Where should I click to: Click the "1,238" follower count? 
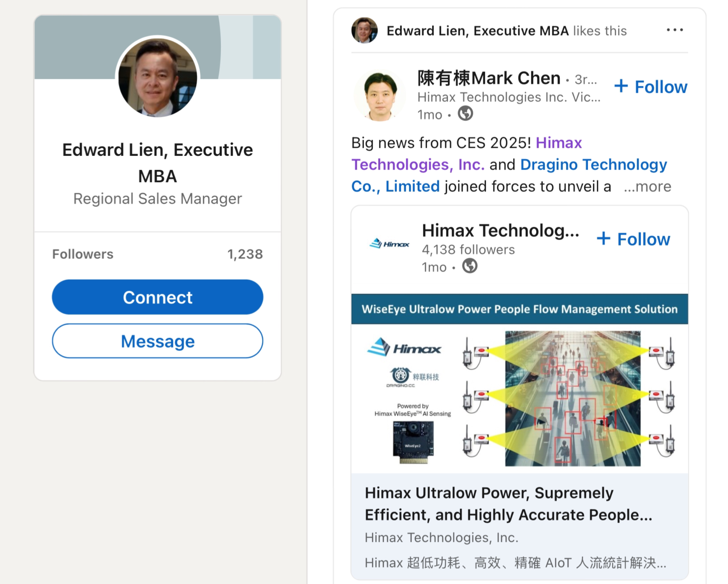point(245,254)
